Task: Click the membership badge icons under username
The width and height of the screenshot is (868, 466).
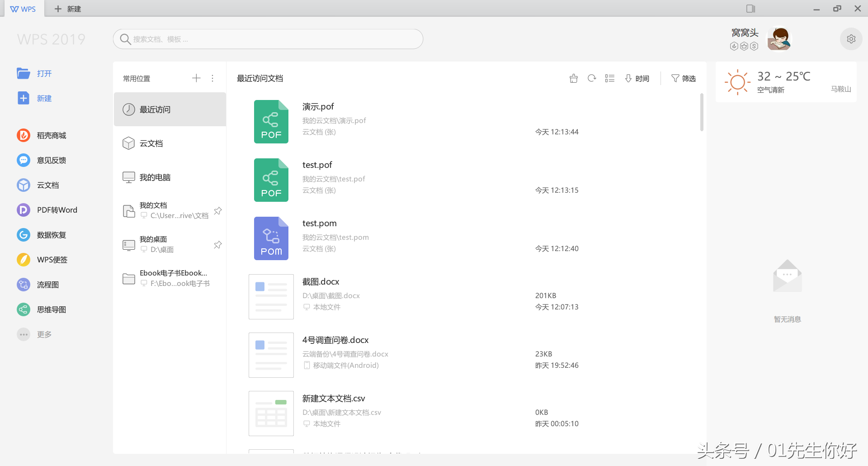Action: click(x=744, y=46)
